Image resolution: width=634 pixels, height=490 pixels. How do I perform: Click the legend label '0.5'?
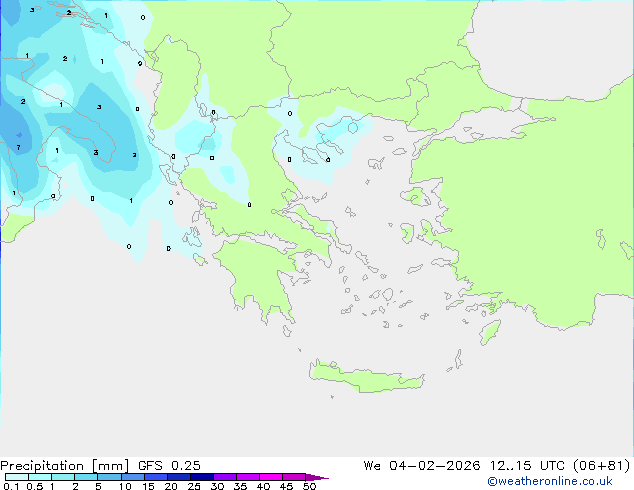[35, 486]
